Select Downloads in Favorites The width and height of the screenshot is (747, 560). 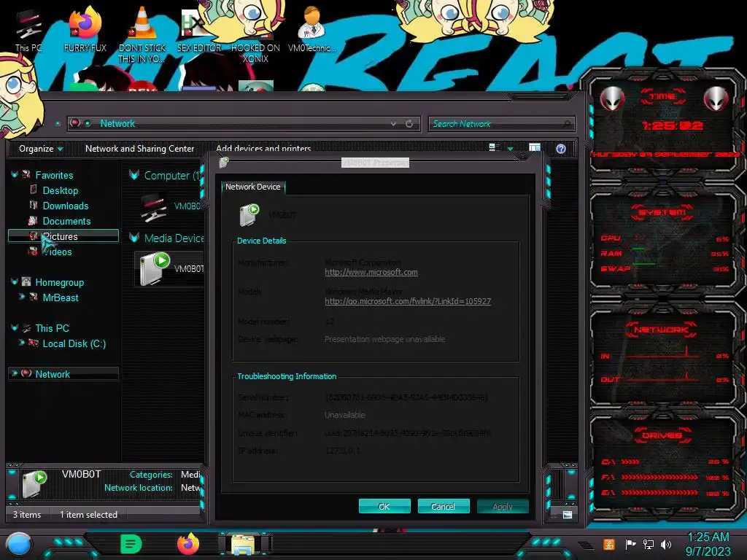[65, 206]
